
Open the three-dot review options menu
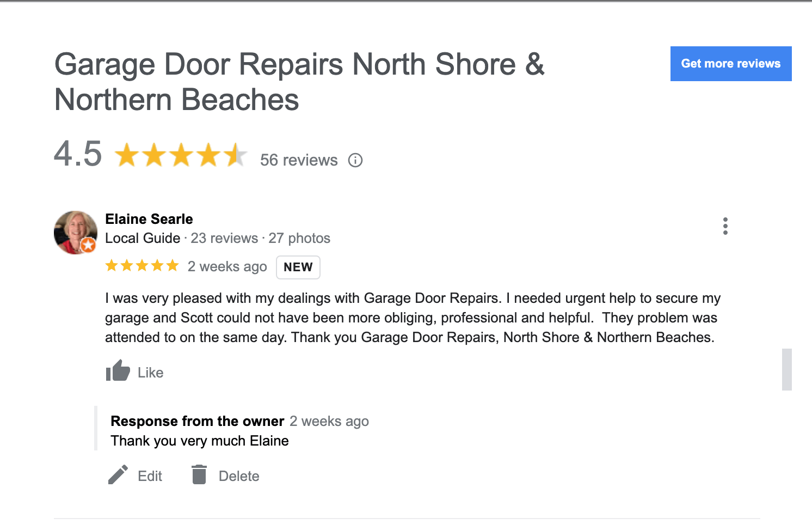(x=725, y=226)
